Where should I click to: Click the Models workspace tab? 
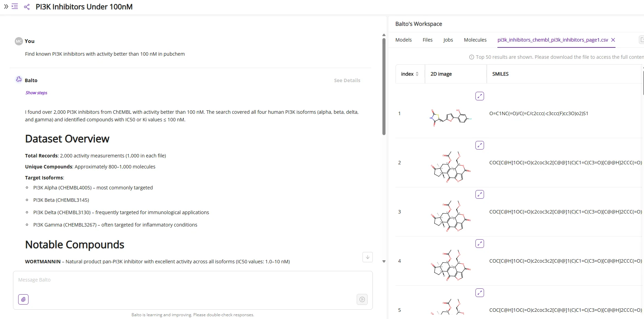[x=403, y=40]
